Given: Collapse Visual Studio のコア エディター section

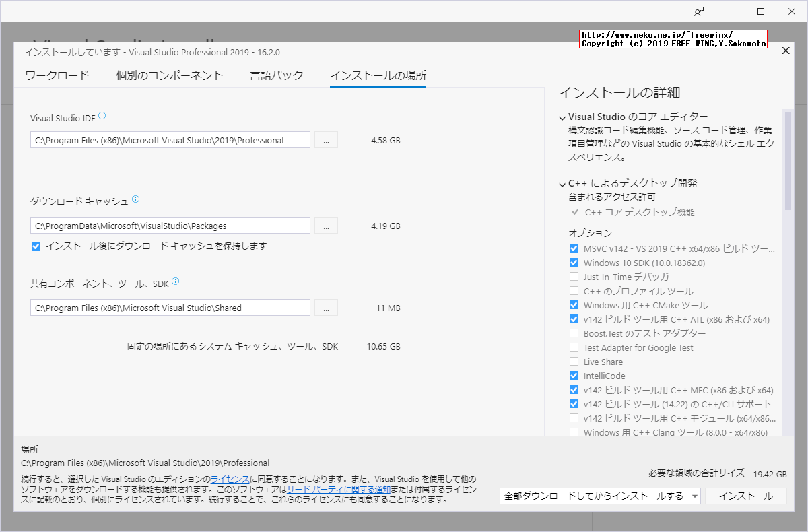Looking at the screenshot, I should click(x=562, y=116).
